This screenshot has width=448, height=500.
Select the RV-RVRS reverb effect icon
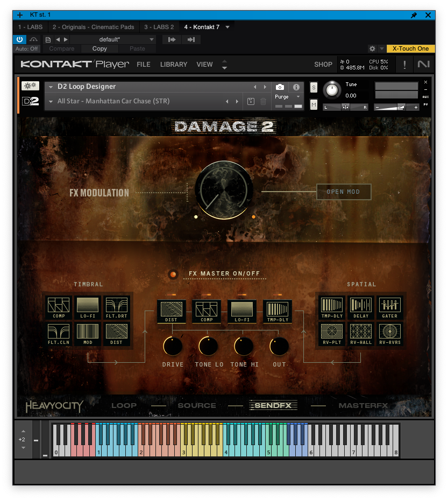tap(390, 334)
